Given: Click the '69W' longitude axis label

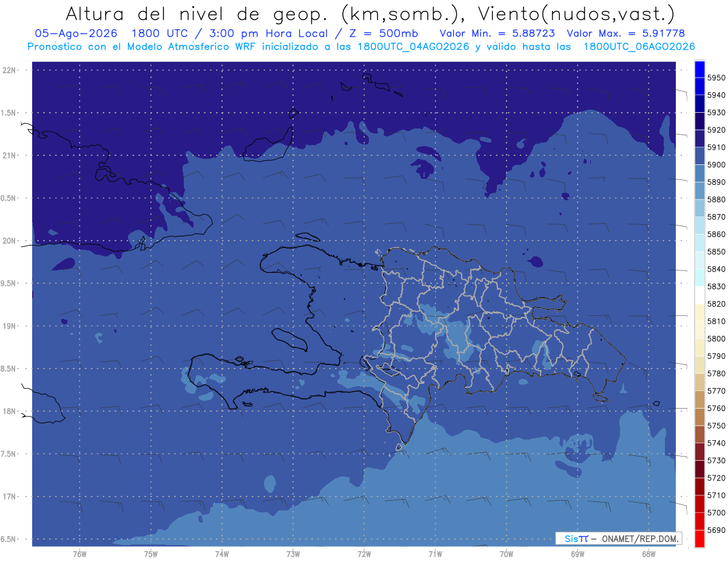Looking at the screenshot, I should coord(578,554).
